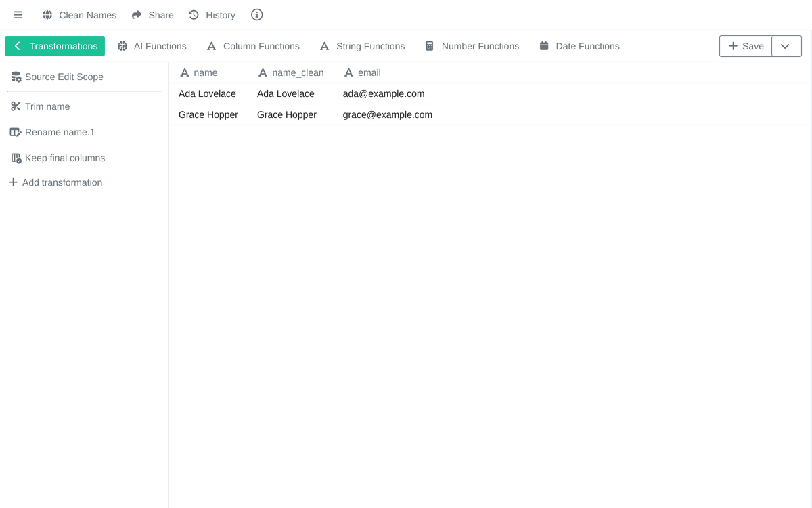This screenshot has height=508, width=812.
Task: Click the green Transformations back button
Action: [55, 46]
